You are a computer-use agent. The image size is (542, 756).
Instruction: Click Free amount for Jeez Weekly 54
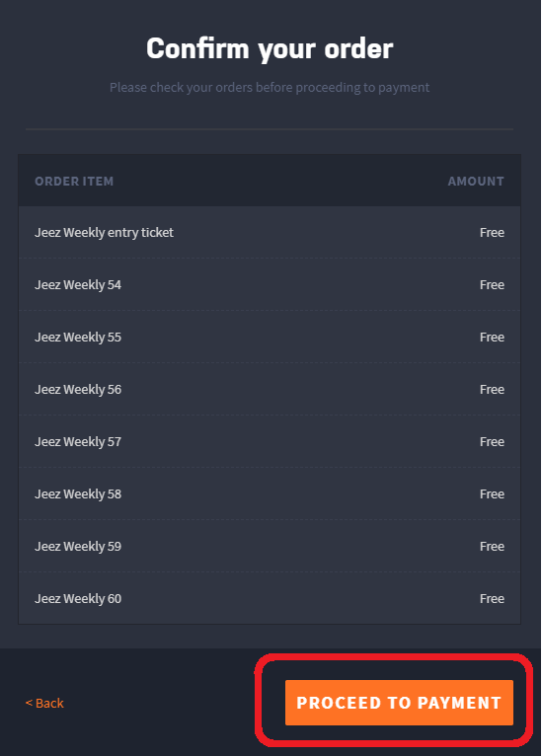click(x=492, y=284)
